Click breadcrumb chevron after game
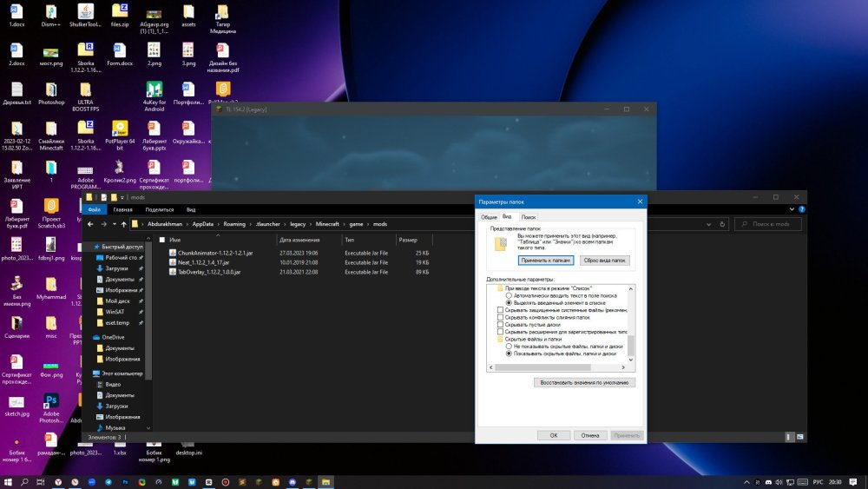This screenshot has height=489, width=868. [368, 224]
